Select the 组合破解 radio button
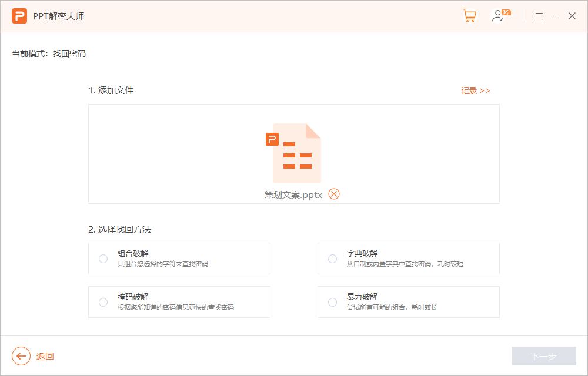The width and height of the screenshot is (588, 376). (x=103, y=258)
